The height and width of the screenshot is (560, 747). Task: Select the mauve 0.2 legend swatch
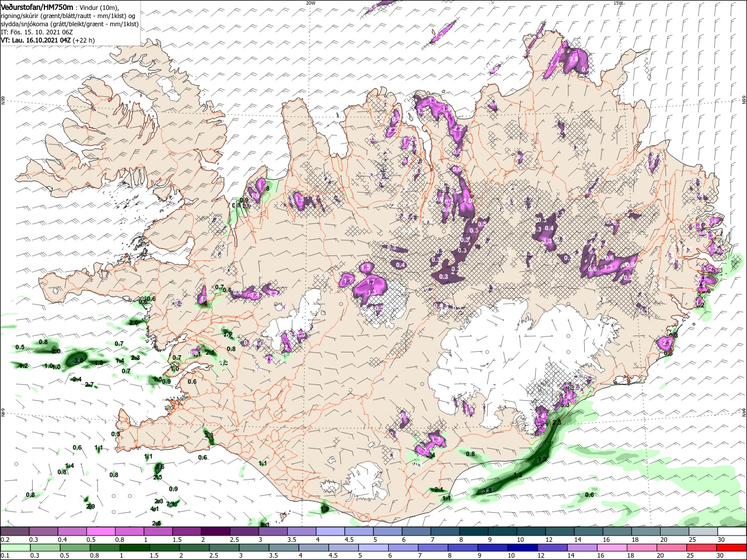(15, 531)
